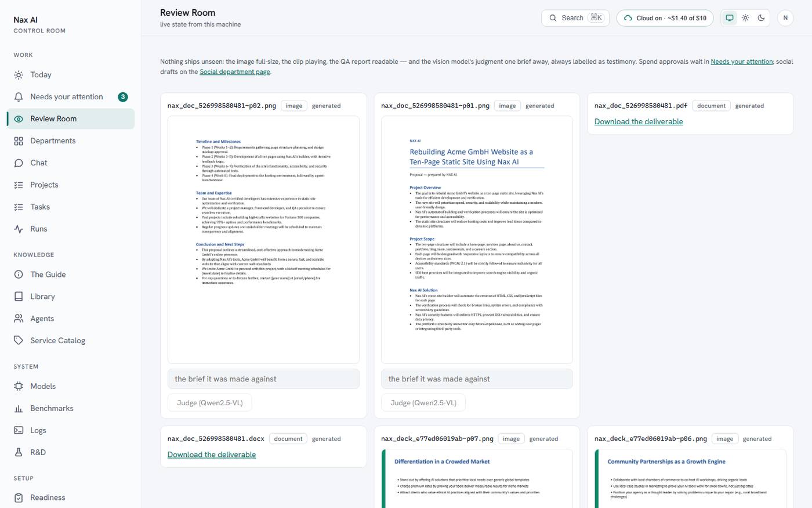Click the Nax AI Control Room logo text

pos(39,25)
